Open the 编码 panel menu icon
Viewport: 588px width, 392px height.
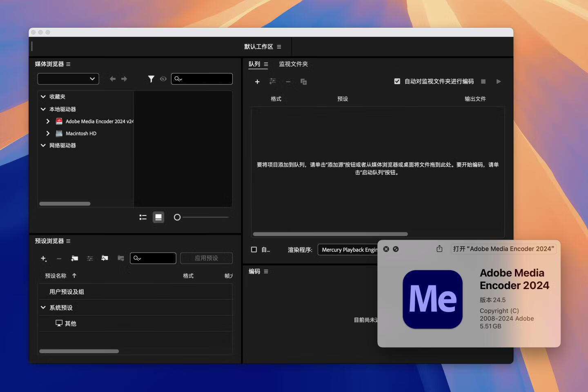click(266, 271)
